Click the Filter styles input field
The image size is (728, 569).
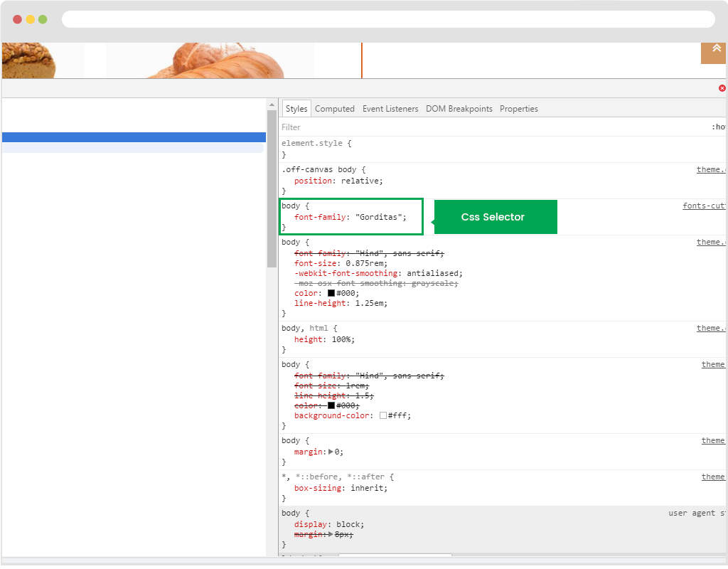click(483, 127)
